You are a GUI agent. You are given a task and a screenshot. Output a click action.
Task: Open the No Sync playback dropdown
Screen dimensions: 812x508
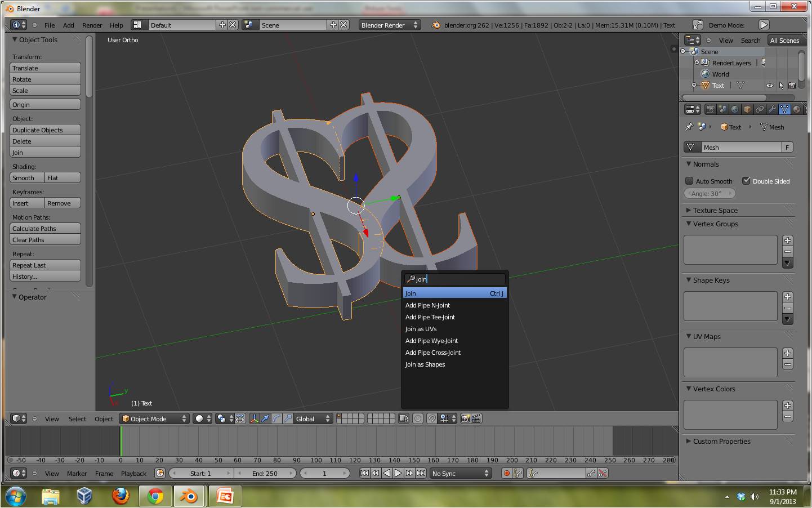point(460,473)
